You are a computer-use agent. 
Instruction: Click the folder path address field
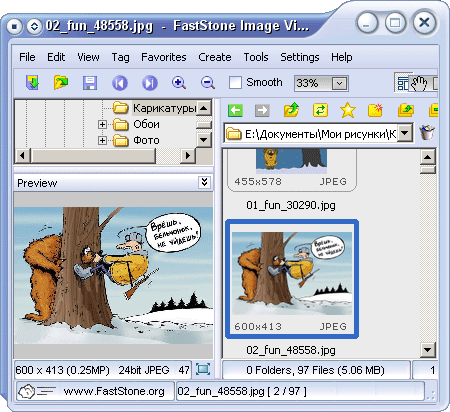tap(319, 134)
